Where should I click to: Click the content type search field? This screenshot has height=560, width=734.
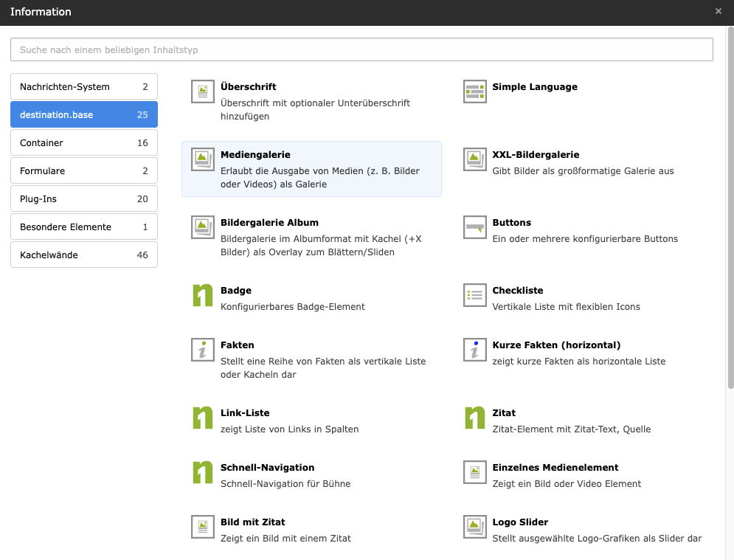coord(361,49)
